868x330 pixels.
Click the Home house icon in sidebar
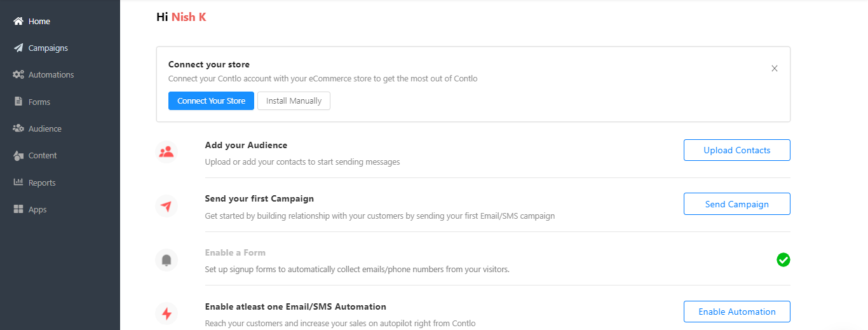[x=18, y=21]
